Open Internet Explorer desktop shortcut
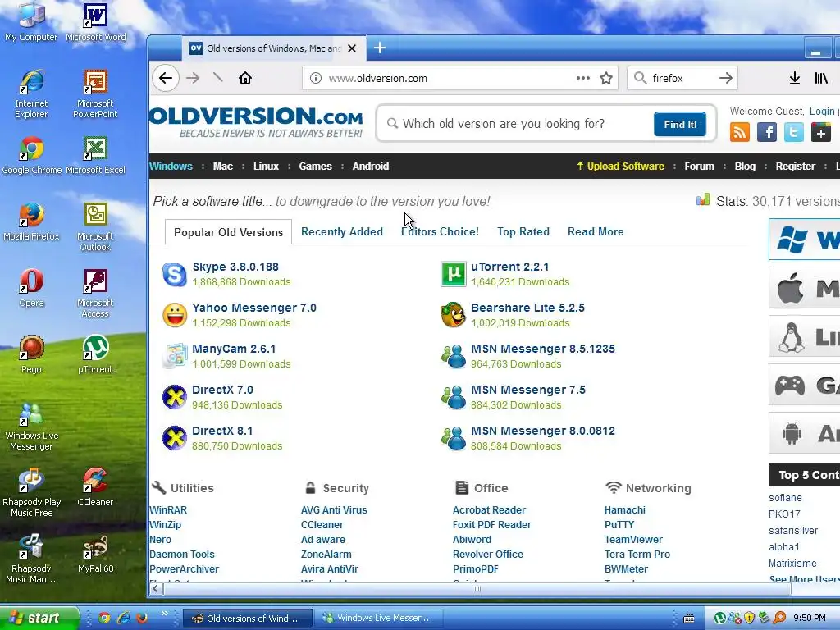 tap(31, 94)
